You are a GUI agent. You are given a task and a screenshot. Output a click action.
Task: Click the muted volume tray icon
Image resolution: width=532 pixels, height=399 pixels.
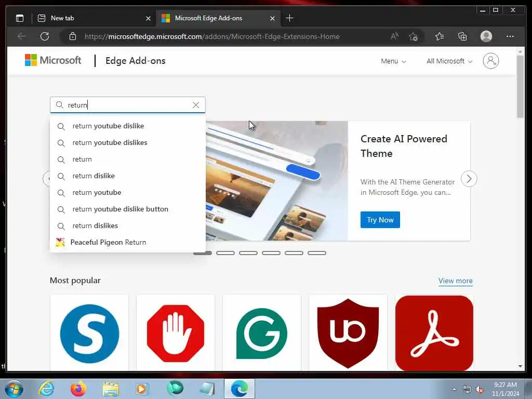coord(480,390)
